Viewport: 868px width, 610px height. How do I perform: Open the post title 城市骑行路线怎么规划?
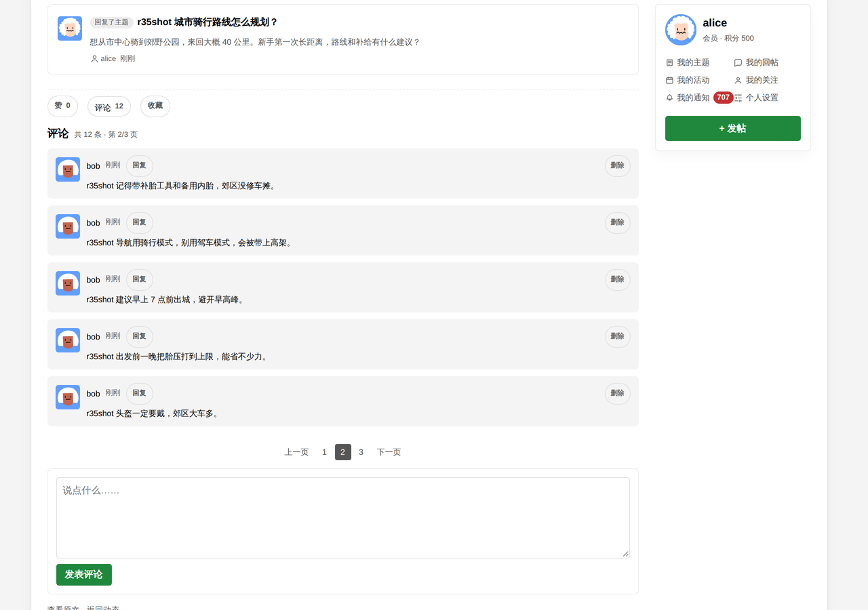208,22
